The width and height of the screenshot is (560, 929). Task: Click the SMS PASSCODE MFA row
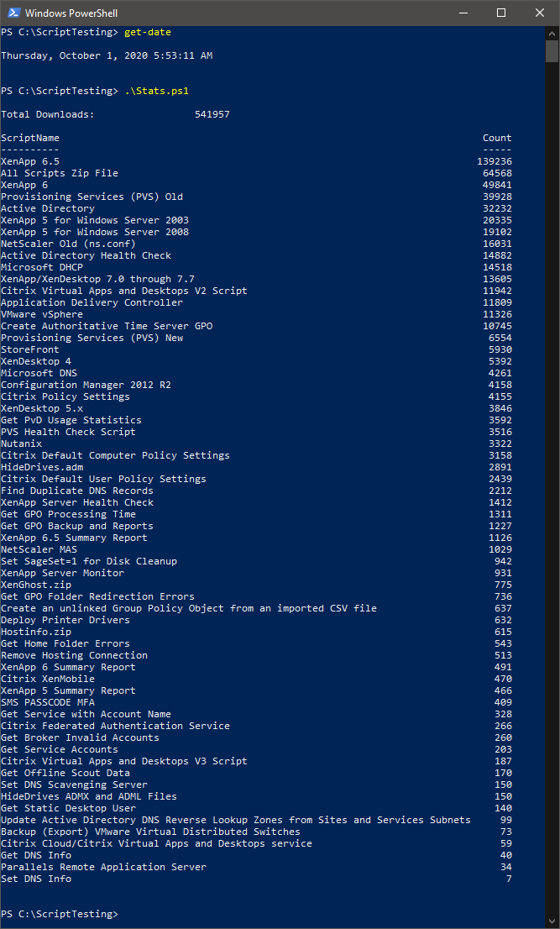pos(48,702)
